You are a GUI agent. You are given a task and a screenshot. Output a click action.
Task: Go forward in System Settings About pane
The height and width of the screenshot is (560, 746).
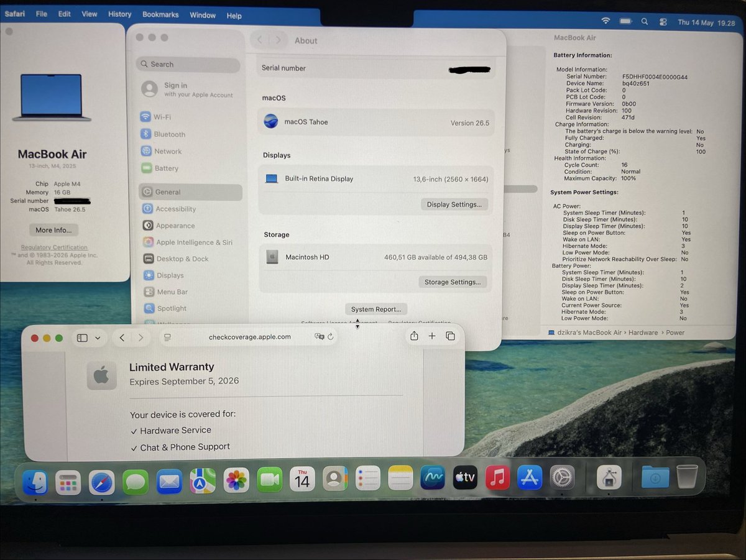tap(279, 40)
